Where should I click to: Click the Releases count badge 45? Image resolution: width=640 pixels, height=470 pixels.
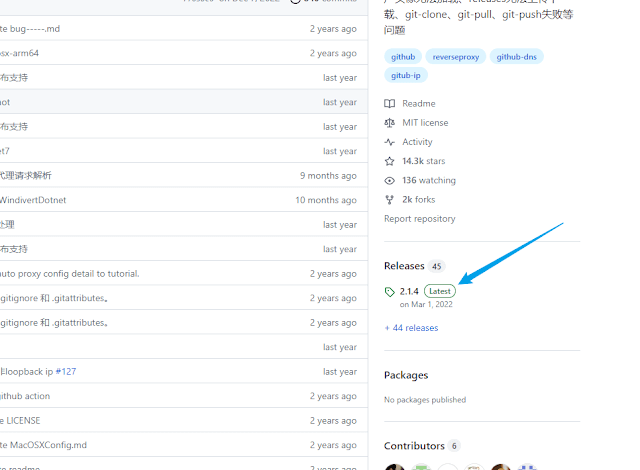[437, 266]
